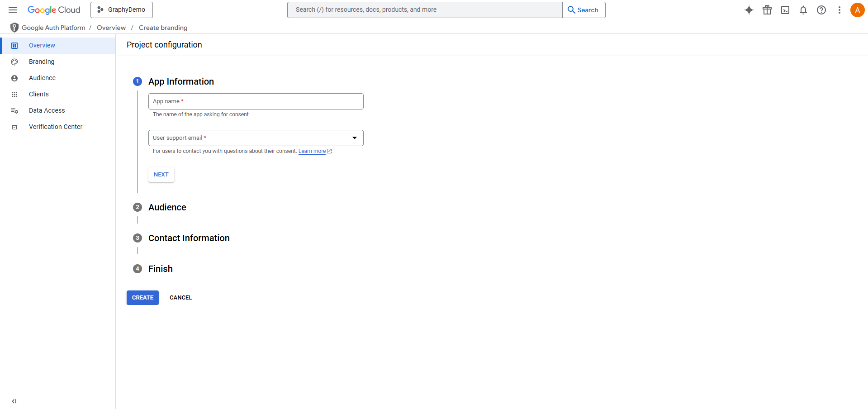Open the main navigation hamburger menu
Viewport: 868px width, 409px height.
(x=13, y=10)
